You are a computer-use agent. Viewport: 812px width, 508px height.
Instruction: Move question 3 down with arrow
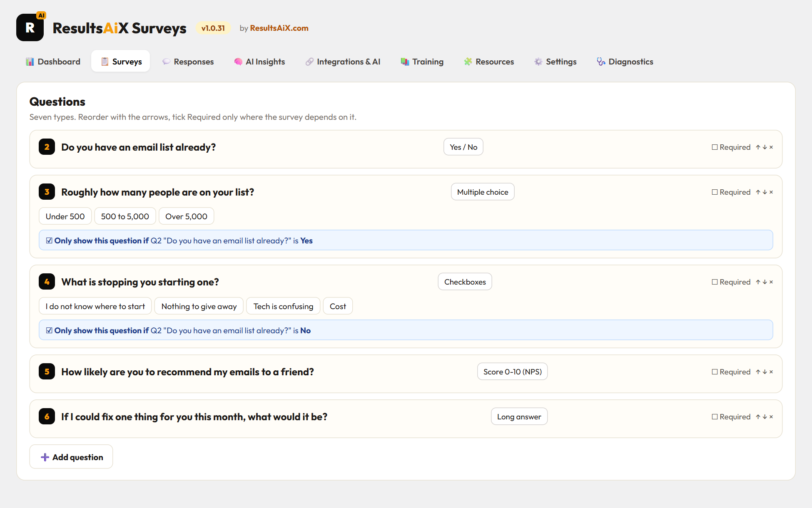coord(765,192)
